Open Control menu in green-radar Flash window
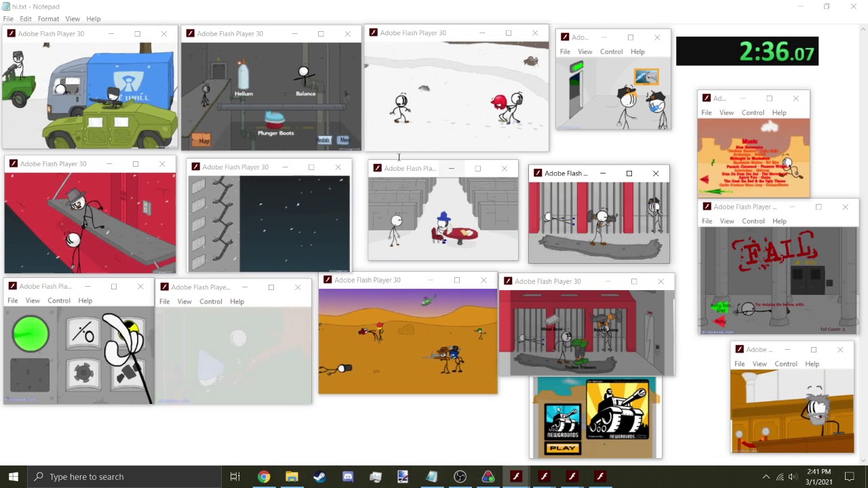The height and width of the screenshot is (488, 868). tap(59, 300)
